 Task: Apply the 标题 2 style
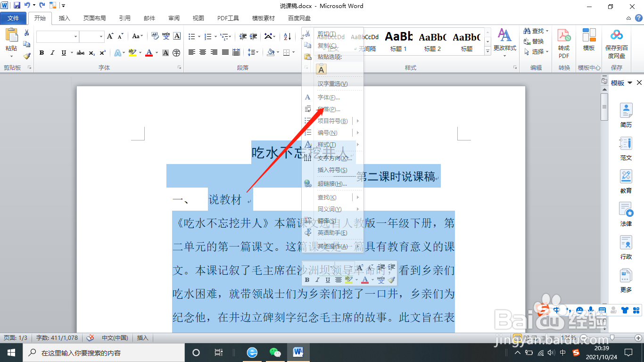tap(432, 41)
